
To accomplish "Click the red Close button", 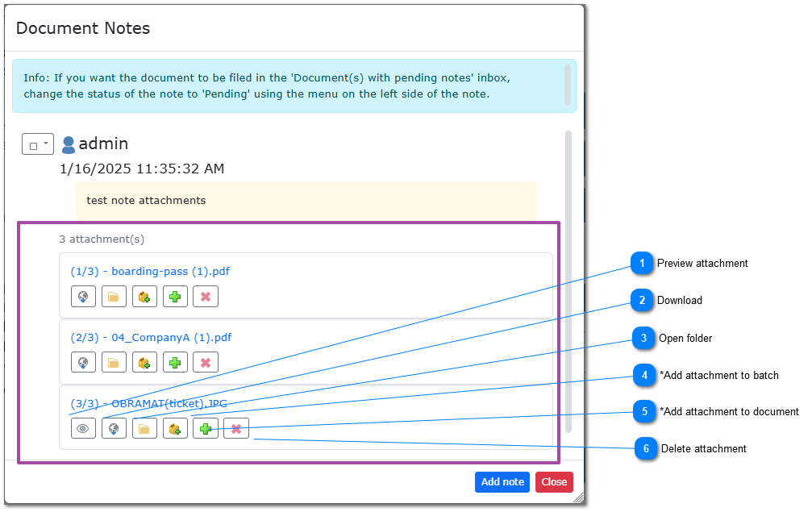I will [554, 482].
